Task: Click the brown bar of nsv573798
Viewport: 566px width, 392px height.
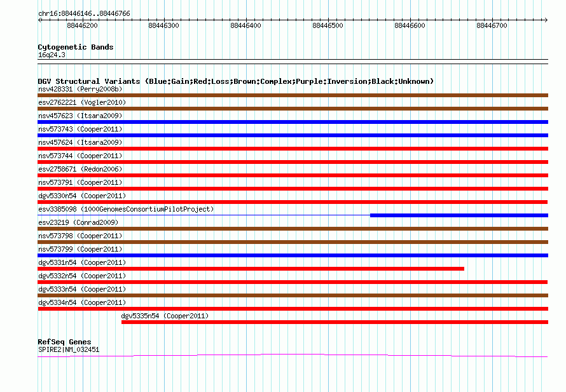Action: pyautogui.click(x=293, y=242)
